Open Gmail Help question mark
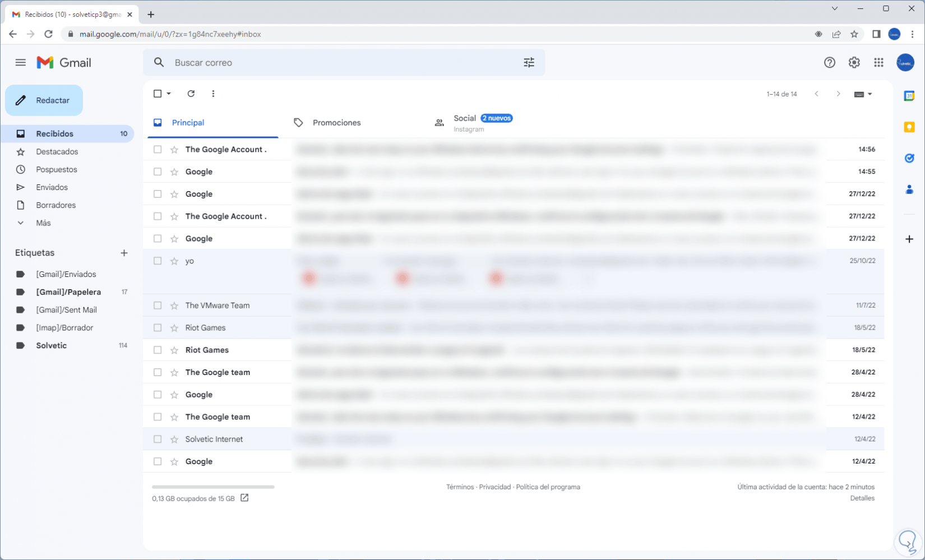This screenshot has width=925, height=560. 829,62
